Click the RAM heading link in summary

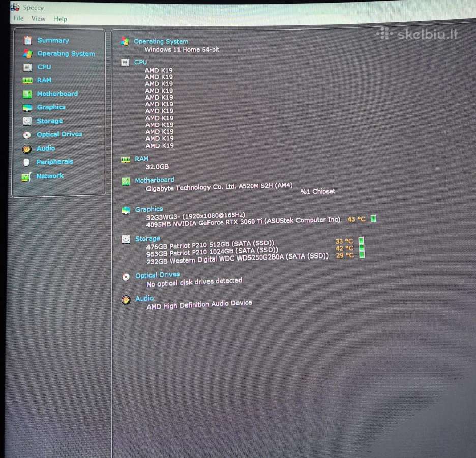(x=142, y=159)
